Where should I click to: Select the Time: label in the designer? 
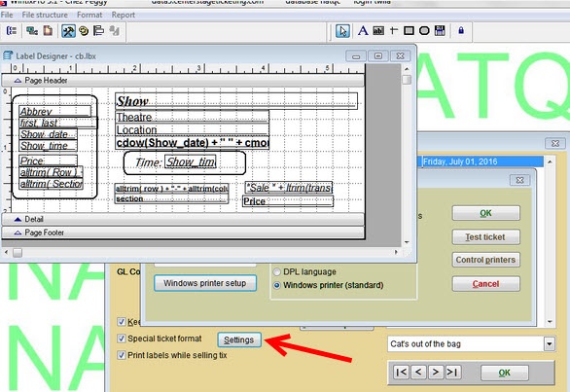click(148, 162)
